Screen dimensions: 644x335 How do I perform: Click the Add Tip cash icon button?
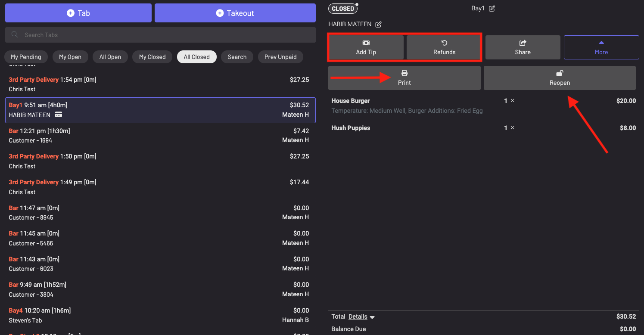pyautogui.click(x=366, y=47)
